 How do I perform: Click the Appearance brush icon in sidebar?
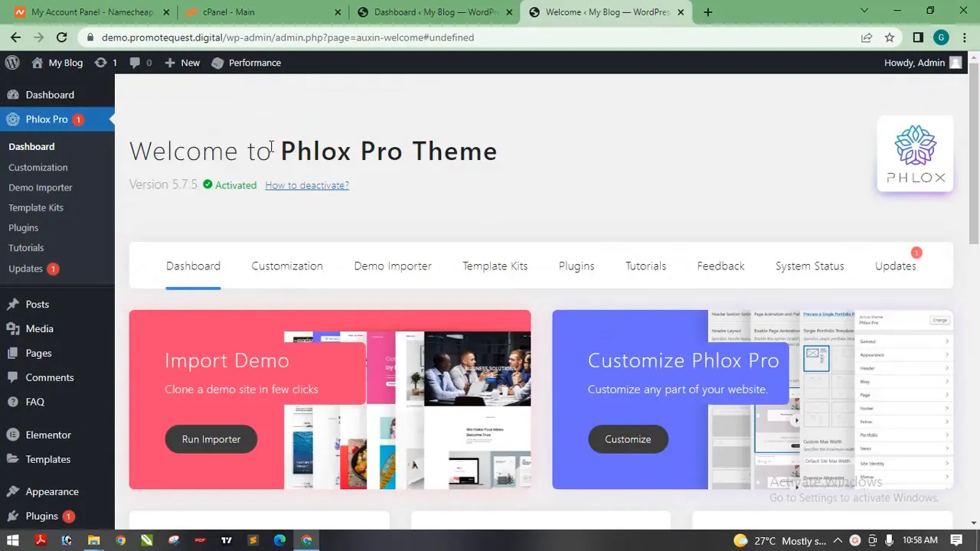coord(13,492)
